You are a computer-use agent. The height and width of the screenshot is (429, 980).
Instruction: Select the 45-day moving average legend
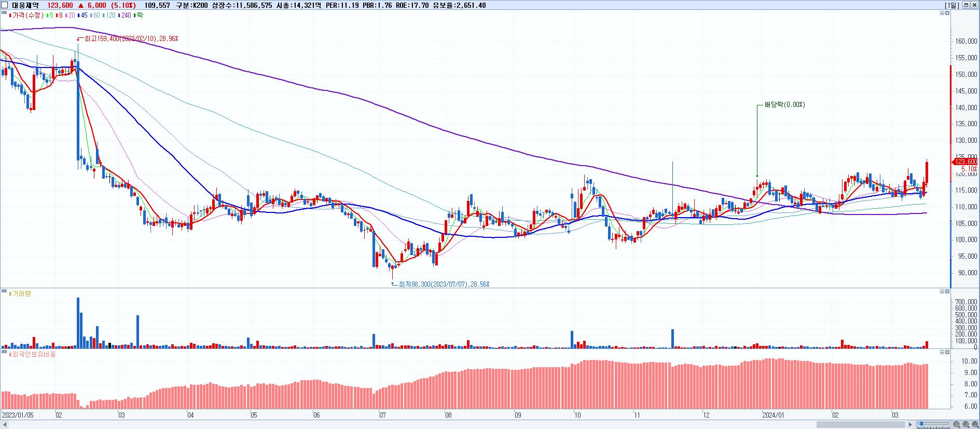[83, 16]
